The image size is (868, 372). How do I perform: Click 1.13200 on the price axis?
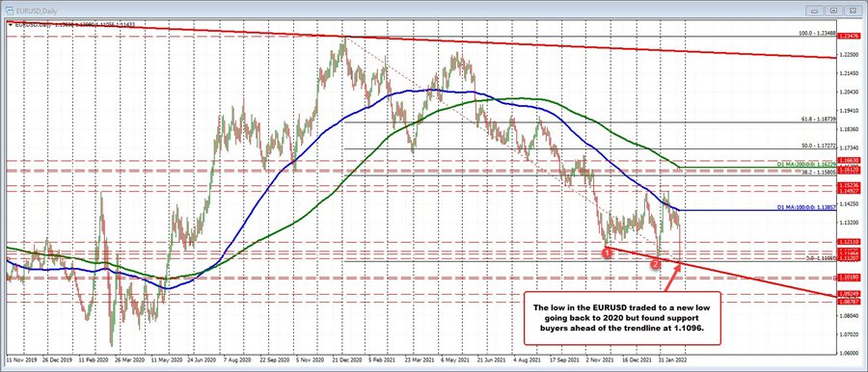pyautogui.click(x=849, y=223)
